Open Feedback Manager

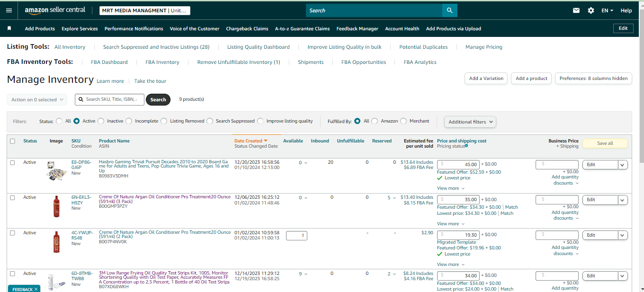click(x=358, y=28)
